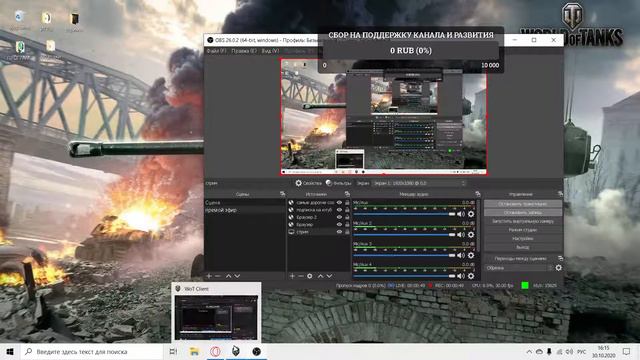Pop out the Scenes dock using its header icon
Screen dimensions: 640x360
tap(282, 194)
